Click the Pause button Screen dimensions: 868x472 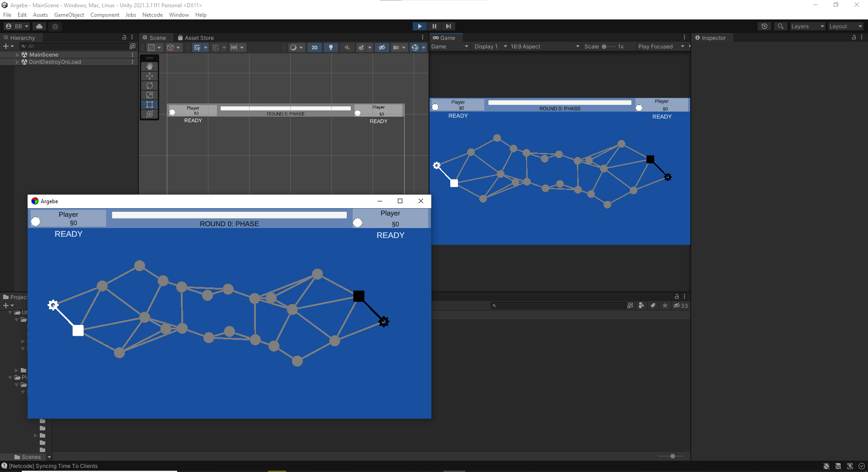coord(434,26)
